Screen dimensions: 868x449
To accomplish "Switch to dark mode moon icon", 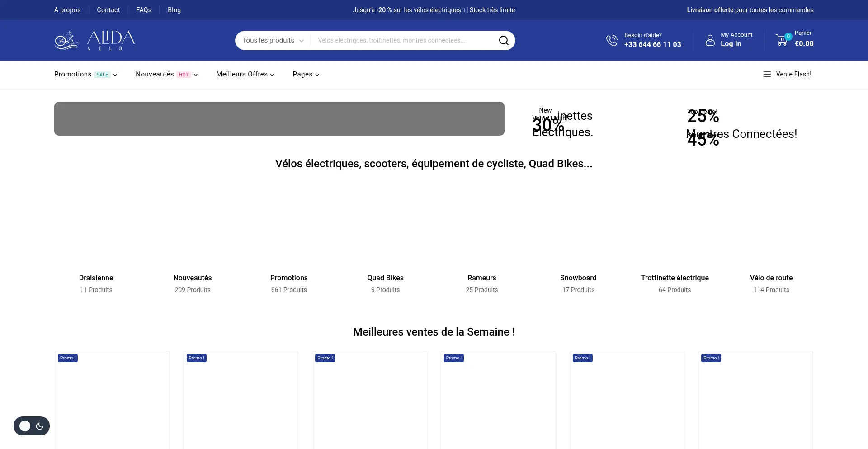I will pos(39,426).
